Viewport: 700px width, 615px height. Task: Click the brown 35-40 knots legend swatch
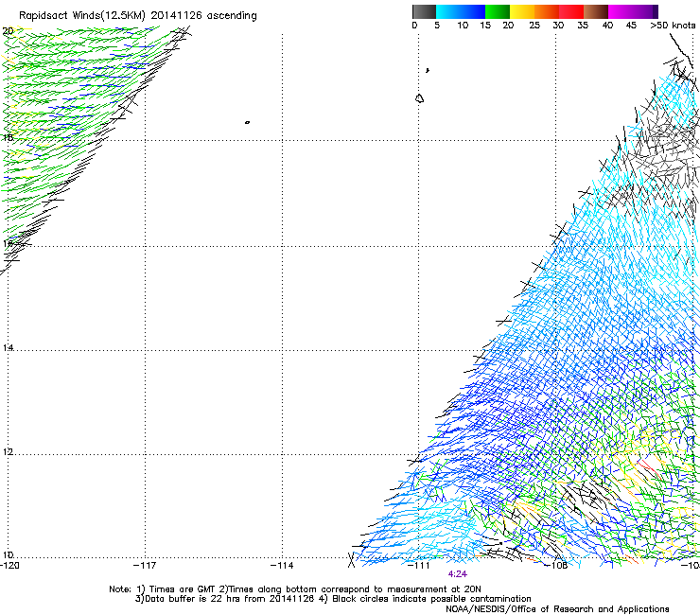pos(596,11)
